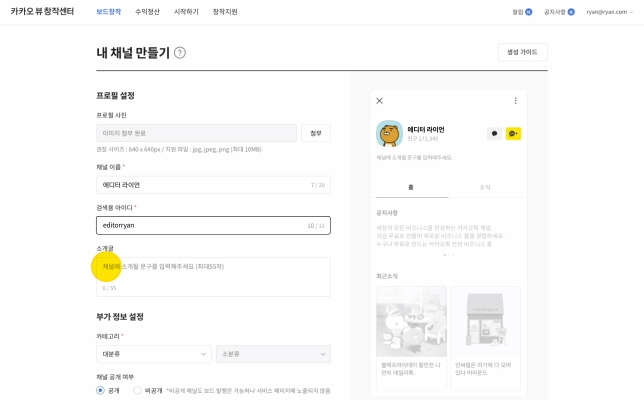
Task: Select the 비공개 radio button
Action: 137,390
